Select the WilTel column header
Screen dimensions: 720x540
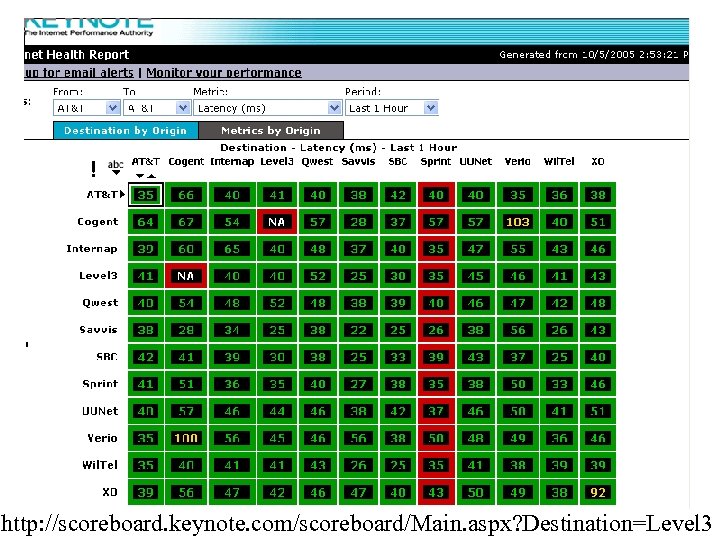[559, 162]
